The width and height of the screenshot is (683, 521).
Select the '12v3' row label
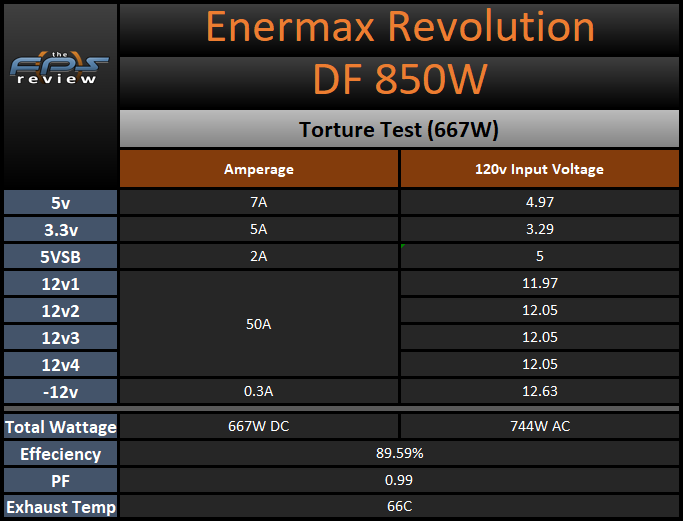click(61, 338)
